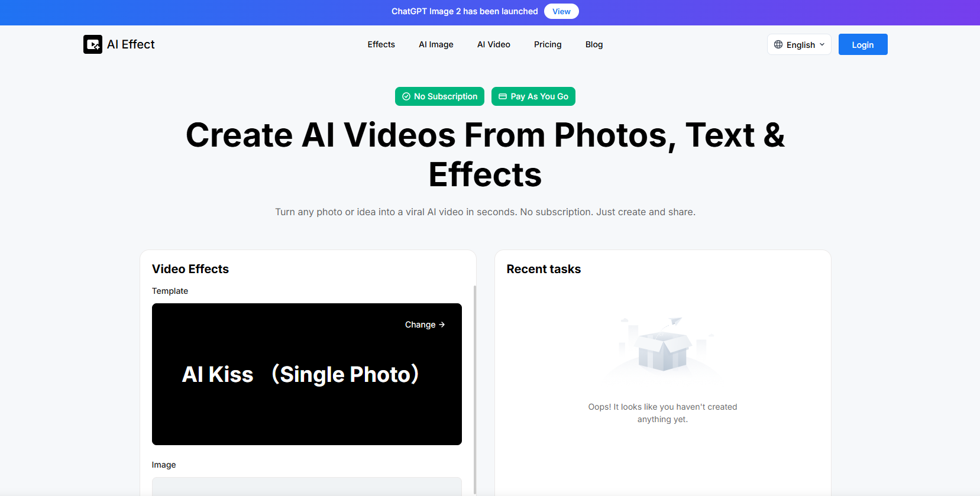This screenshot has width=980, height=496.
Task: Click the checkmark icon in No Subscription badge
Action: [406, 96]
